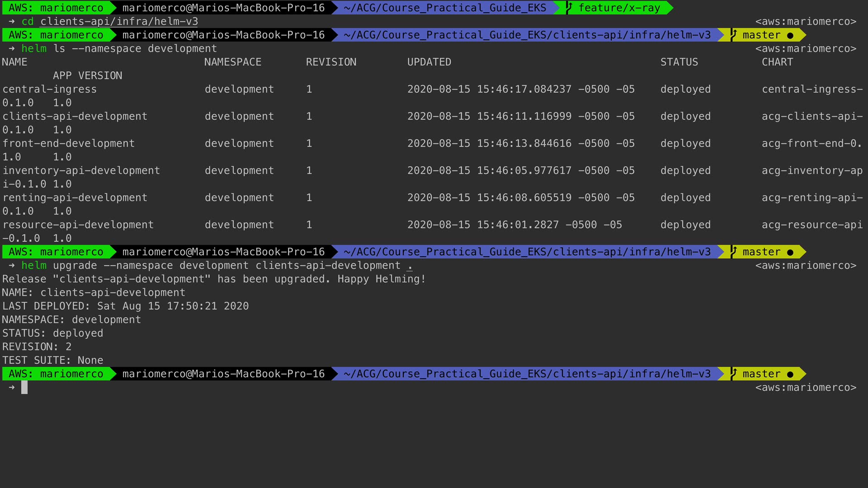The image size is (868, 488).
Task: Click the REVISION: 2 output line
Action: (37, 347)
